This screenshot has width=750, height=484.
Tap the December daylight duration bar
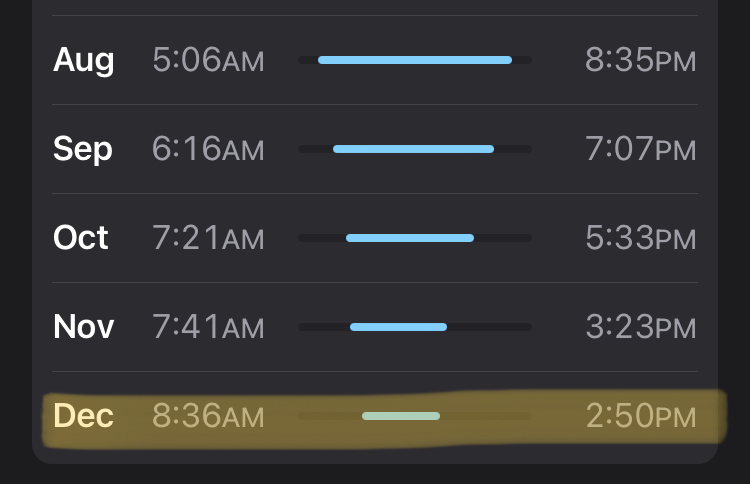point(400,416)
